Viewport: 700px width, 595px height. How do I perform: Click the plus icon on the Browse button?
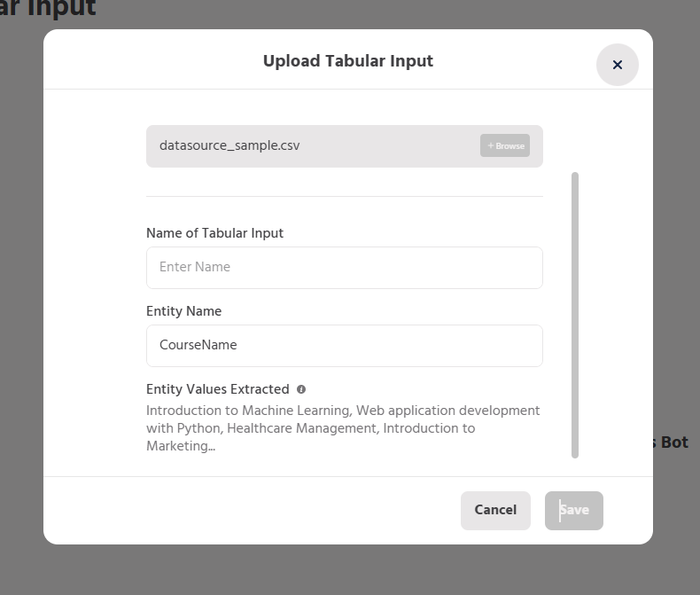tap(490, 145)
